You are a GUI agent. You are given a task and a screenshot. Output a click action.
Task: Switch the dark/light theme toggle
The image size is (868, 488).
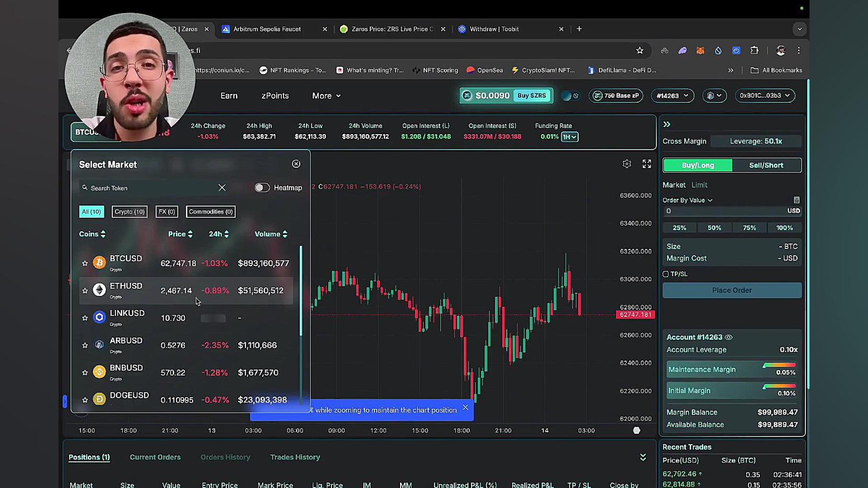point(570,96)
